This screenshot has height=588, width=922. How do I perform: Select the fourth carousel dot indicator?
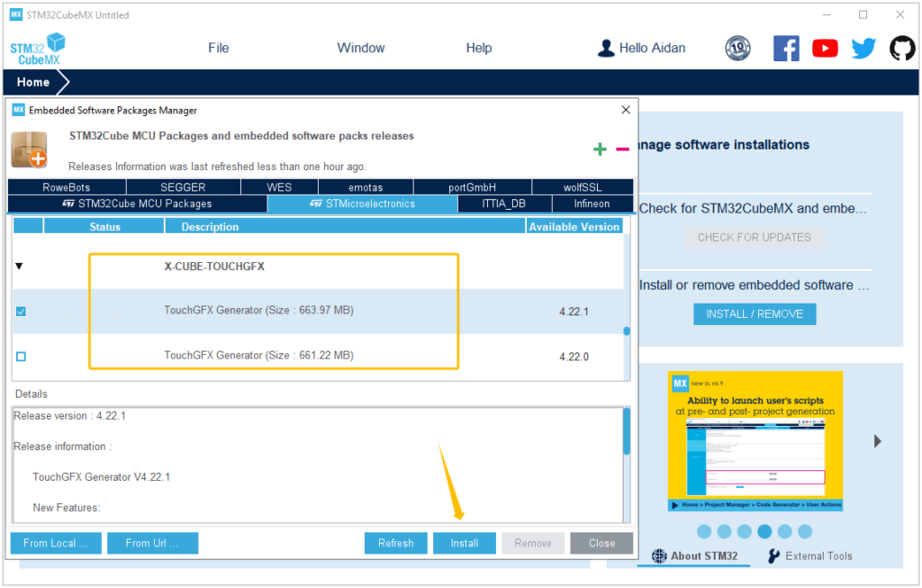[x=764, y=531]
